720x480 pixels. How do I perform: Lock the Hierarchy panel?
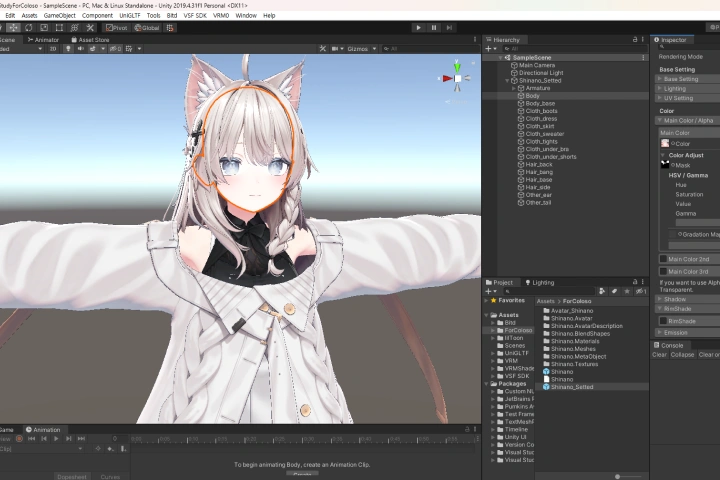point(635,40)
